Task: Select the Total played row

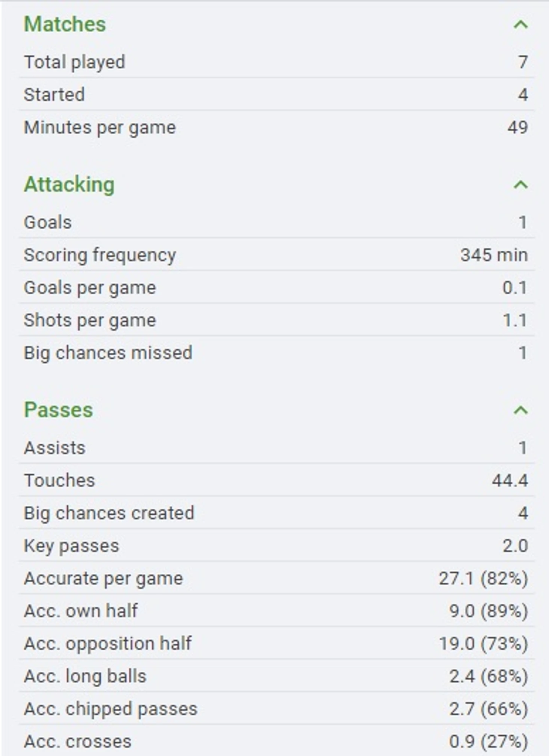Action: 276,62
